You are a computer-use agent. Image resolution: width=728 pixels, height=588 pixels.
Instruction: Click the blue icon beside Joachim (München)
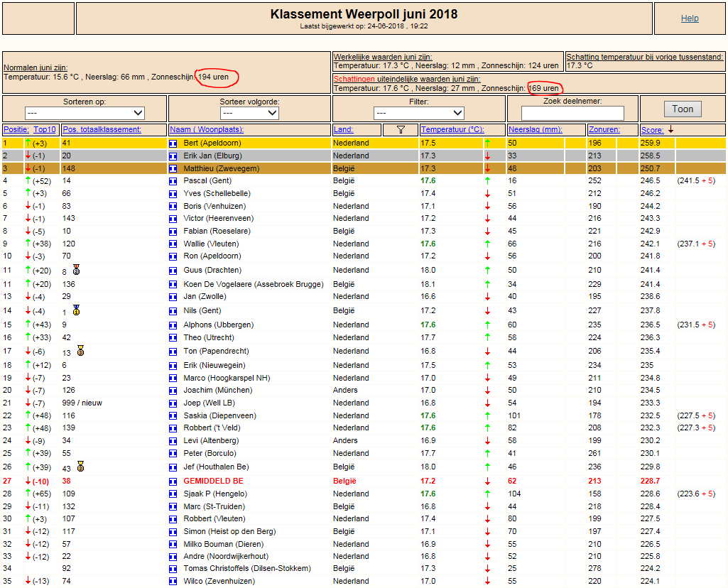[173, 391]
